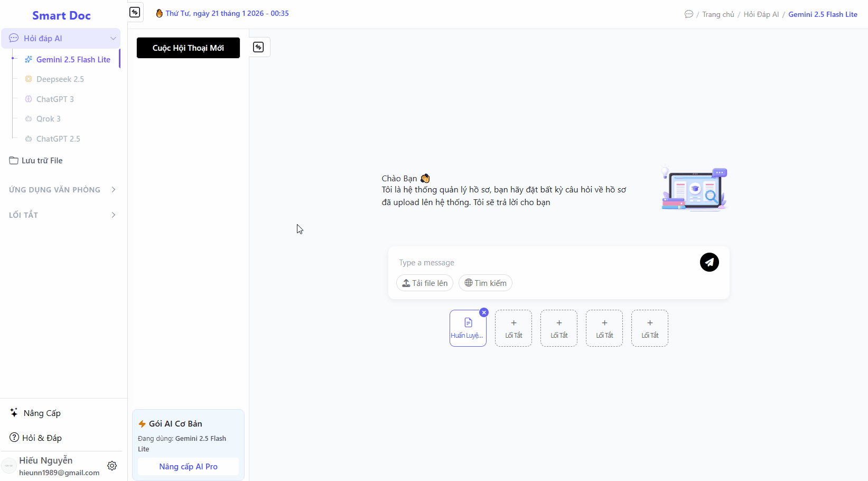Toggle the main sidebar collapse icon
This screenshot has width=868, height=481.
135,12
